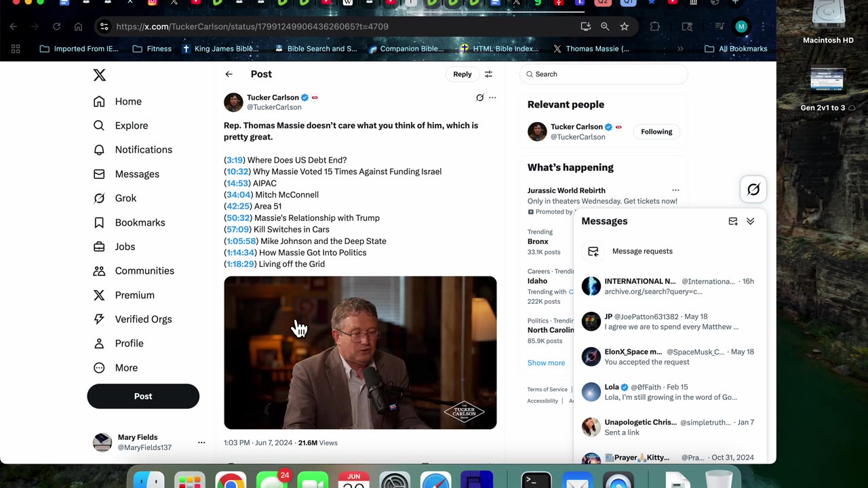The width and height of the screenshot is (868, 488).
Task: Open JP @JoePatton631382 conversation
Action: [671, 321]
